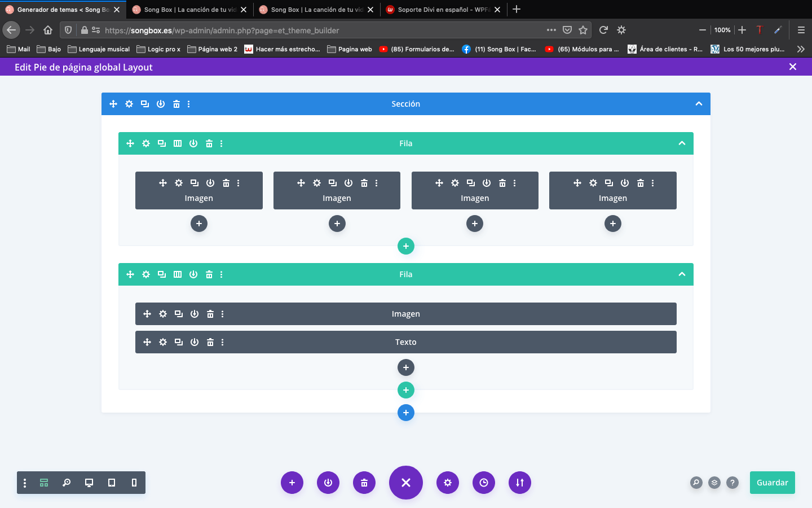
Task: Delete first Fila with trash icon
Action: coord(209,143)
